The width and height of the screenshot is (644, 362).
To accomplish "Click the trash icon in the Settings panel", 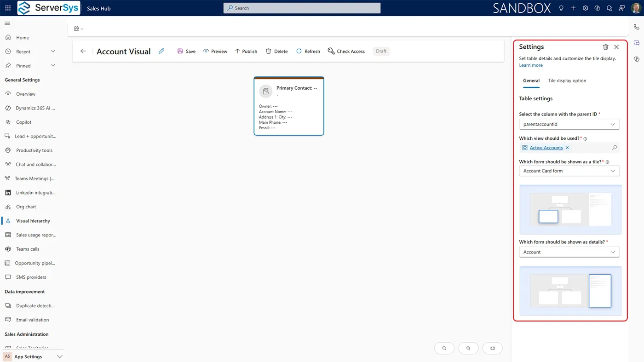I will [x=606, y=47].
